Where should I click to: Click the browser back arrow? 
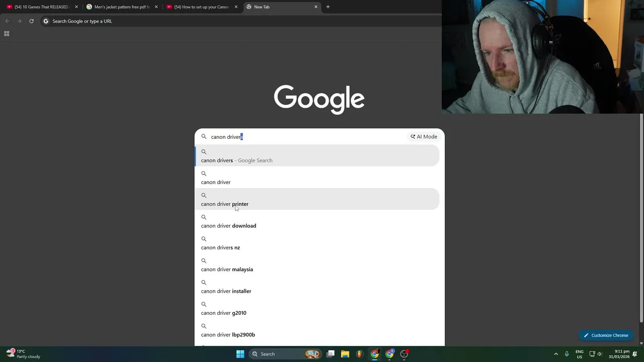click(x=7, y=21)
